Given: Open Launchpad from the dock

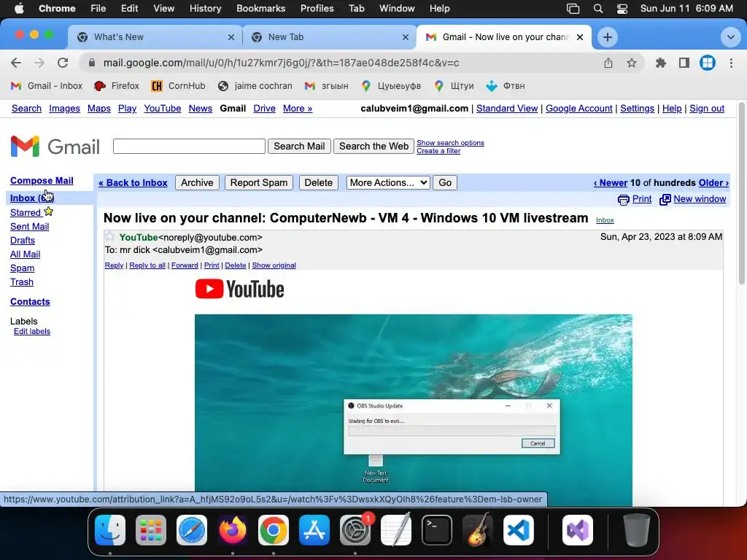Looking at the screenshot, I should coord(151,530).
